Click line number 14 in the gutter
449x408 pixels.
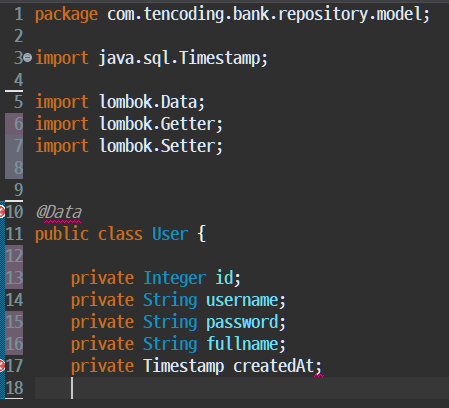[14, 300]
